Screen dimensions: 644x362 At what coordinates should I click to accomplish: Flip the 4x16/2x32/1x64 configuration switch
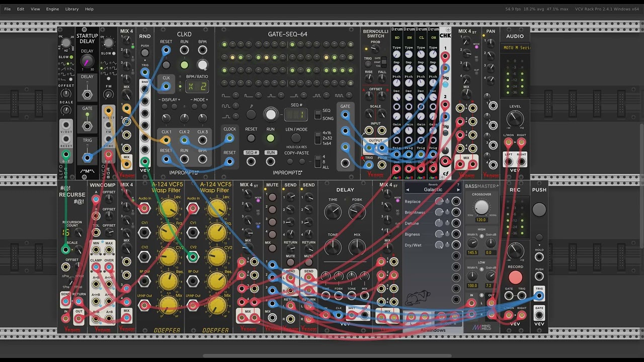coord(317,138)
